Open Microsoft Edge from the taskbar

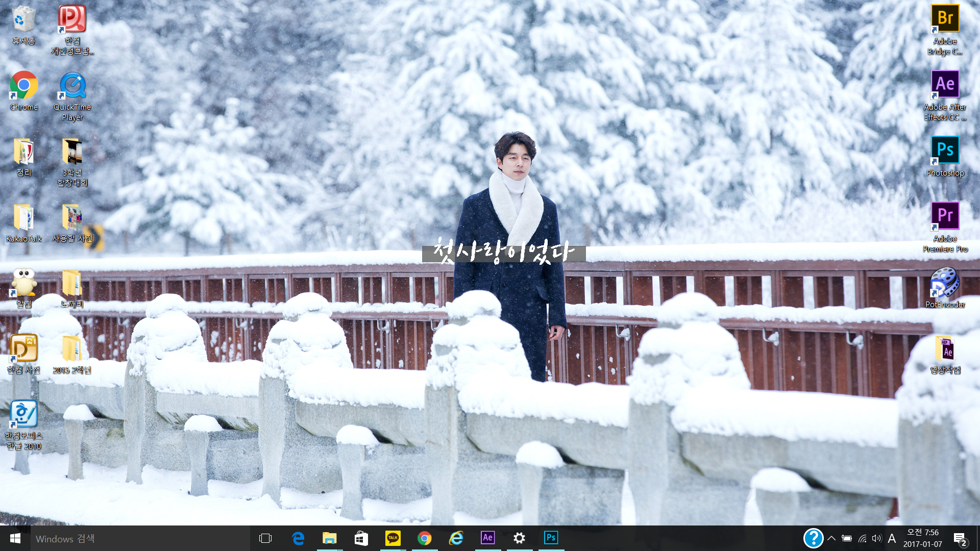[298, 538]
